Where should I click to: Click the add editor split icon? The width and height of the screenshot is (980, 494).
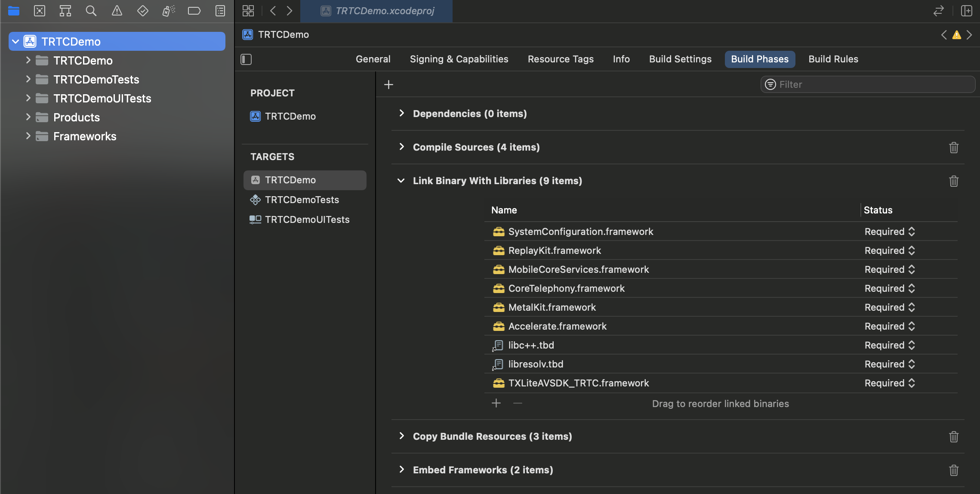coord(966,11)
